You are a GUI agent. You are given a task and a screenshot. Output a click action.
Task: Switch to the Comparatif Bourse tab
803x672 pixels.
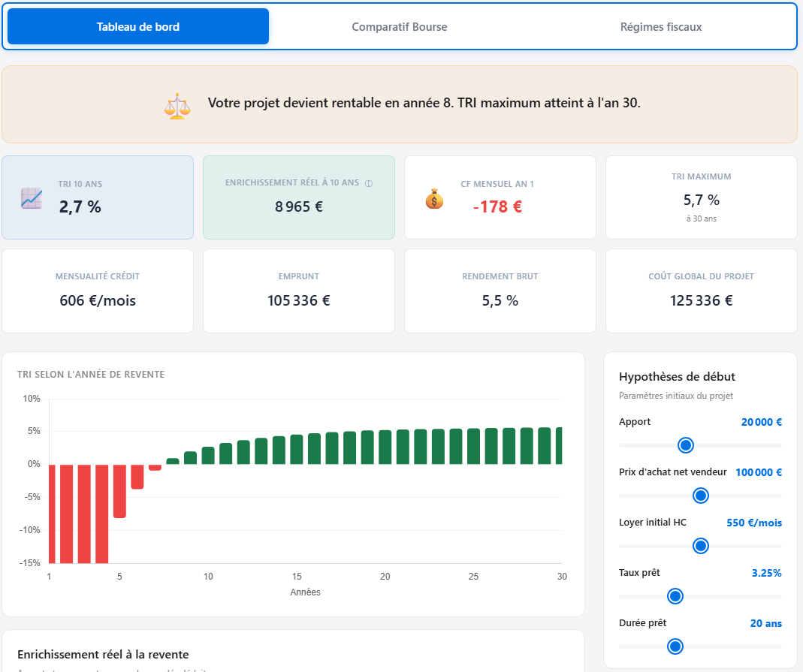[399, 26]
